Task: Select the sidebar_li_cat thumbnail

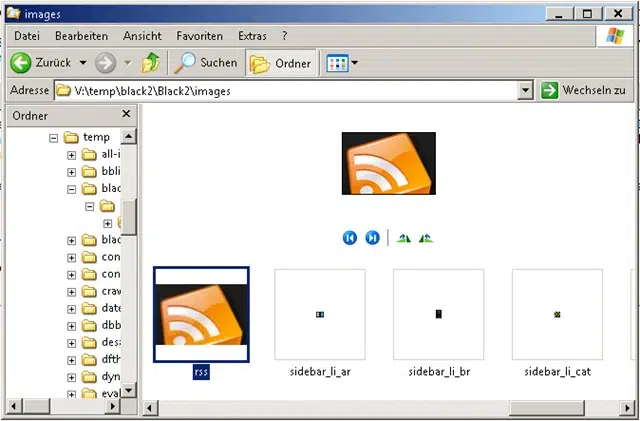Action: pyautogui.click(x=557, y=314)
